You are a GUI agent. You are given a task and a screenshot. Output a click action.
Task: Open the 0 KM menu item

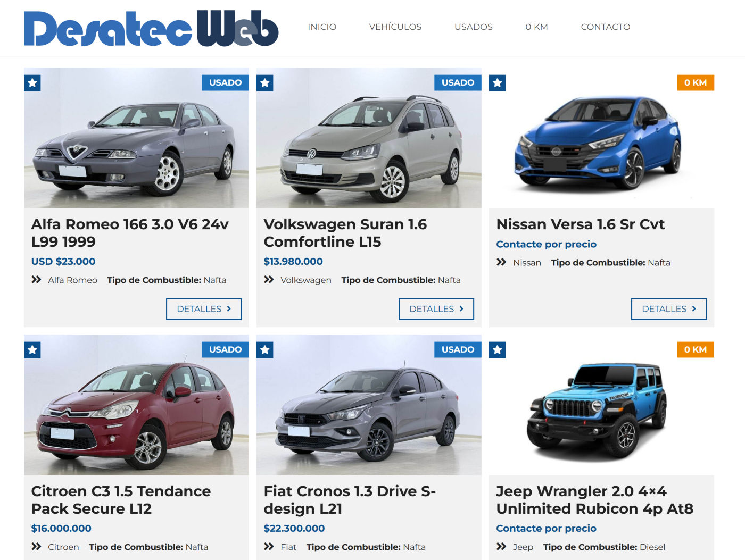pos(536,27)
